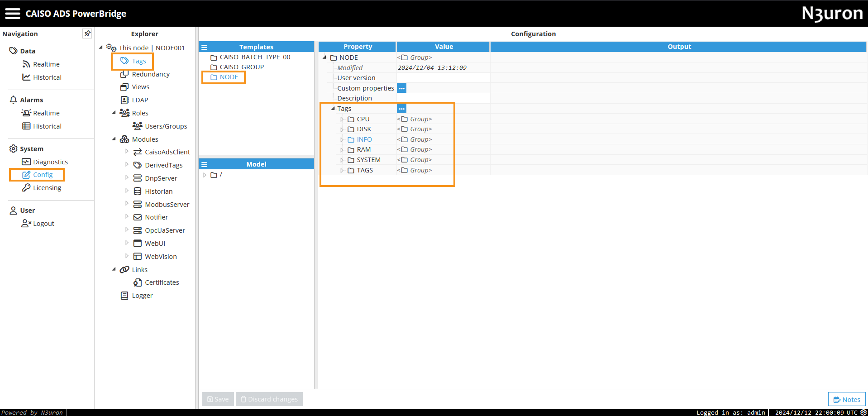Click the Links chain icon

point(124,270)
